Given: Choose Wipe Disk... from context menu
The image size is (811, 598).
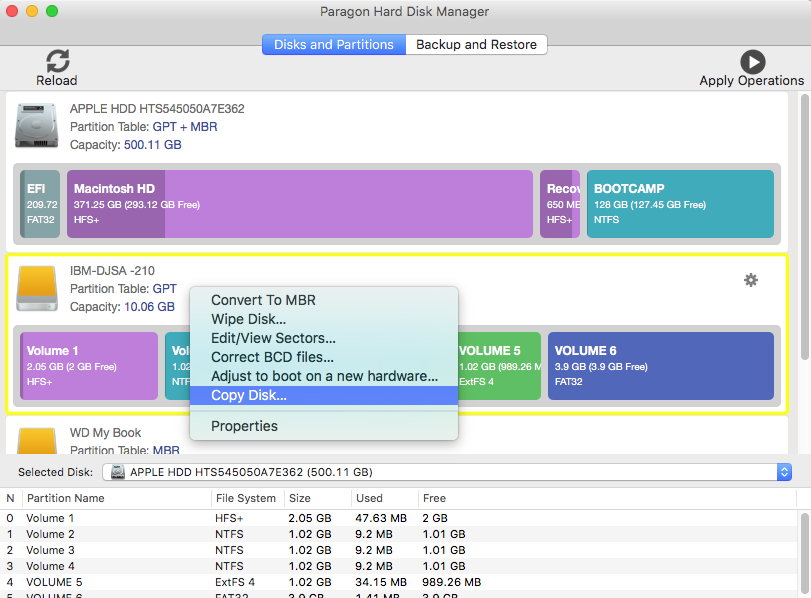Looking at the screenshot, I should pyautogui.click(x=324, y=319).
